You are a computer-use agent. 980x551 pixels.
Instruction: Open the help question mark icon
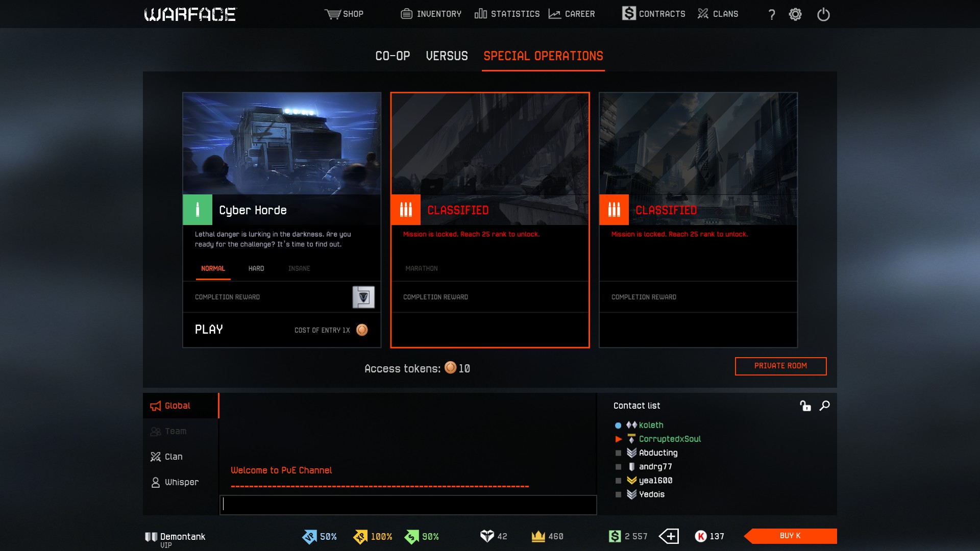[772, 14]
